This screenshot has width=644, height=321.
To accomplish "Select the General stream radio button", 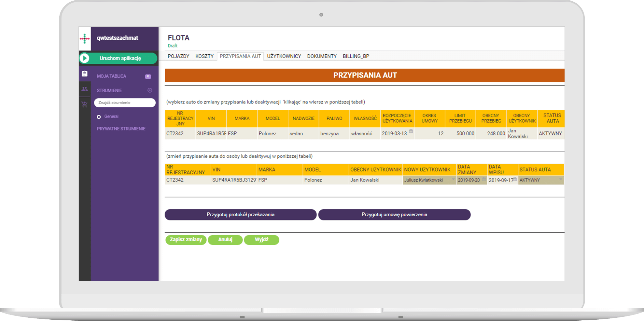I will [x=99, y=117].
